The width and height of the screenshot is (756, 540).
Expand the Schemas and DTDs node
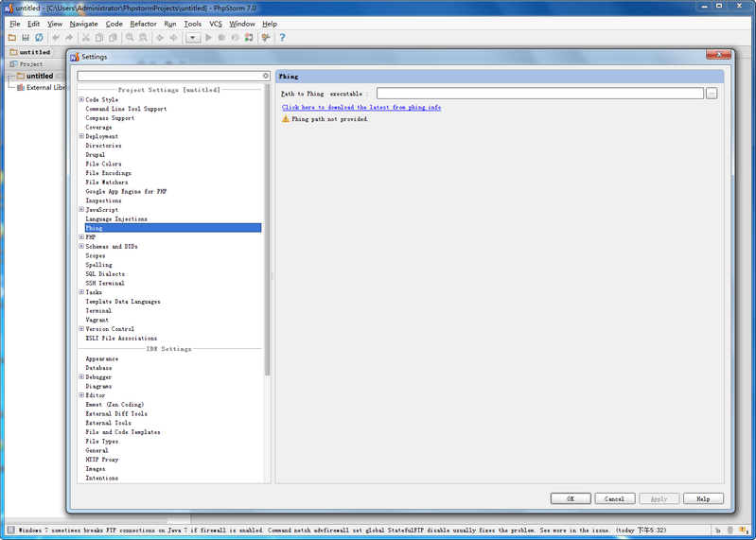pyautogui.click(x=81, y=246)
